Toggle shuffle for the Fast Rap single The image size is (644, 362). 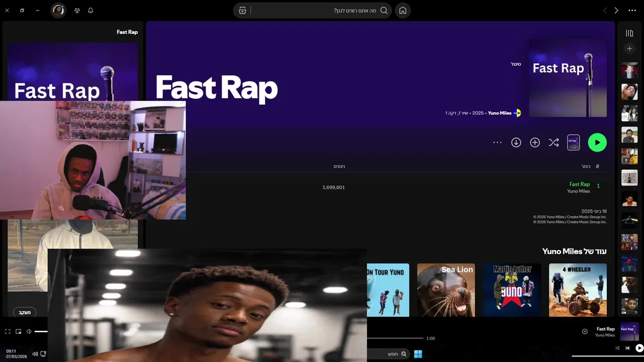coord(553,143)
